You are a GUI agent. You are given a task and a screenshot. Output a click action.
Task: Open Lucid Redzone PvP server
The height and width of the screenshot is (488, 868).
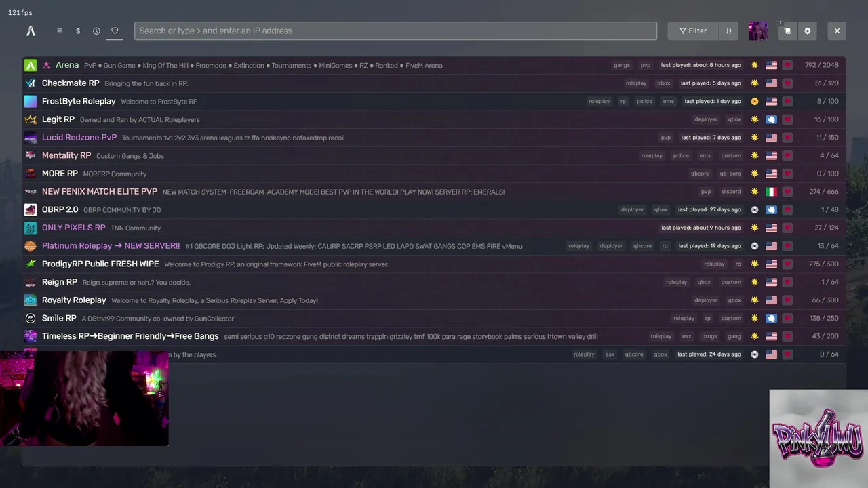pyautogui.click(x=434, y=138)
